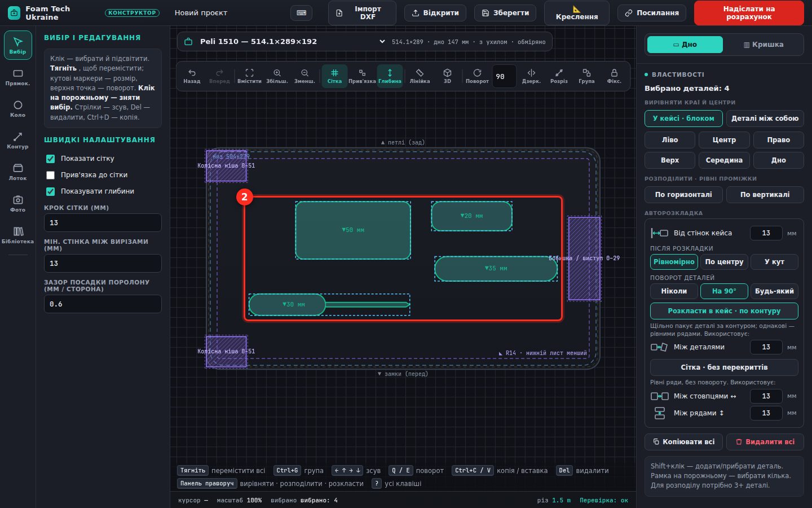Screen dimensions: 812x508
Task: Choose the Ніколи rotation option
Action: (674, 291)
